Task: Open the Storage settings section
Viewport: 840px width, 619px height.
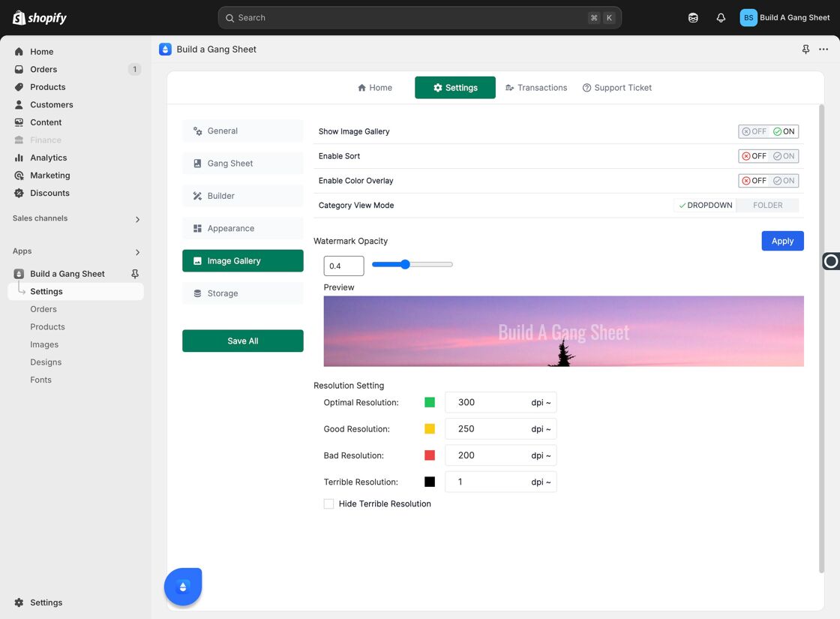Action: coord(243,293)
